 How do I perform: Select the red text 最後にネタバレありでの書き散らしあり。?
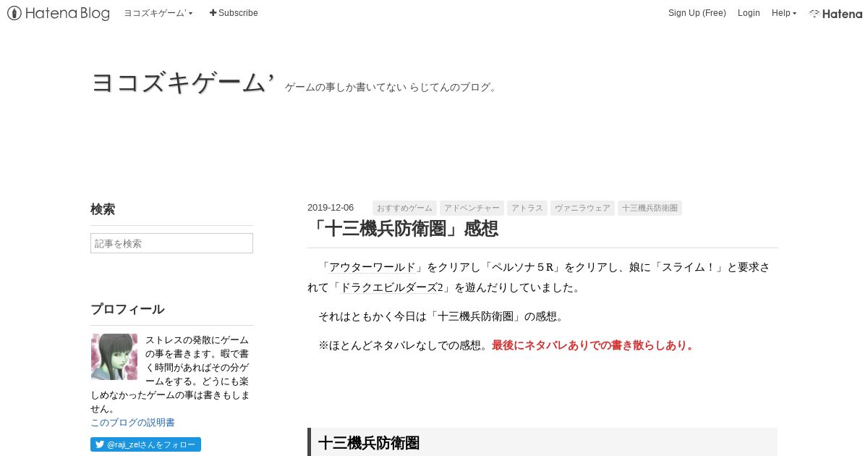pyautogui.click(x=594, y=345)
